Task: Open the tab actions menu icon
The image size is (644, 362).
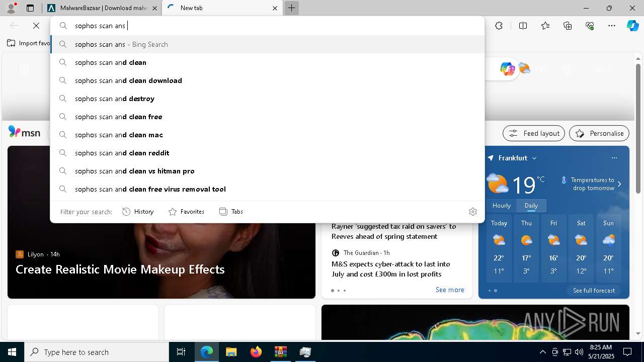Action: [x=30, y=8]
